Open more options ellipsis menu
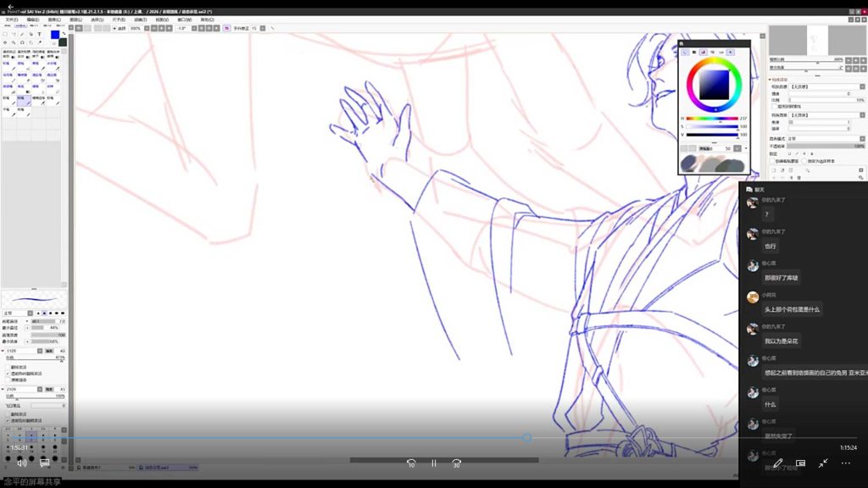 (x=846, y=463)
